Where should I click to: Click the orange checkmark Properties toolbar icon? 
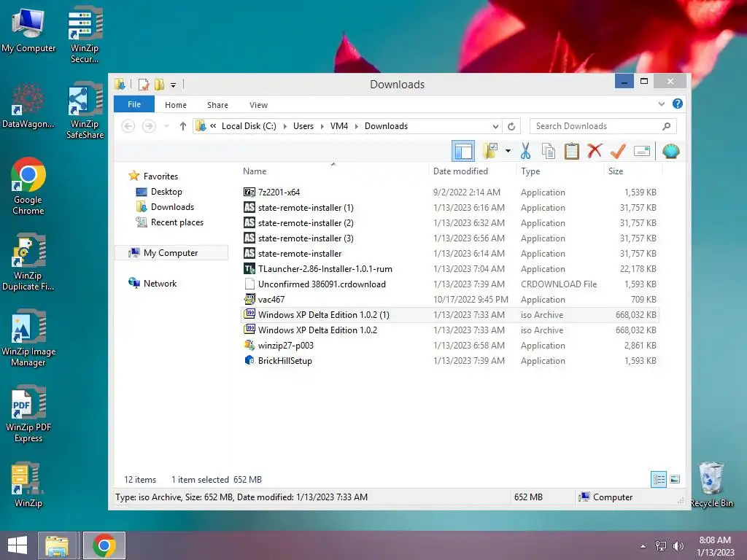[618, 152]
